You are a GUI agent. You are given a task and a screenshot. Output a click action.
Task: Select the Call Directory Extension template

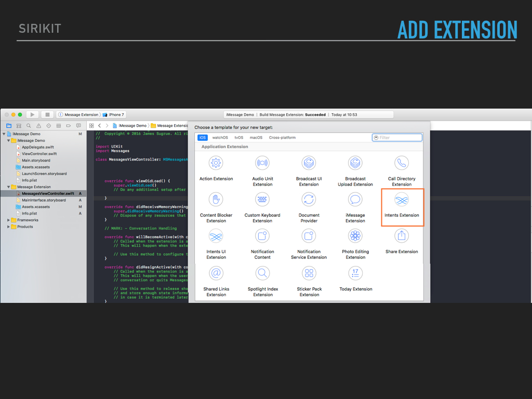[402, 171]
